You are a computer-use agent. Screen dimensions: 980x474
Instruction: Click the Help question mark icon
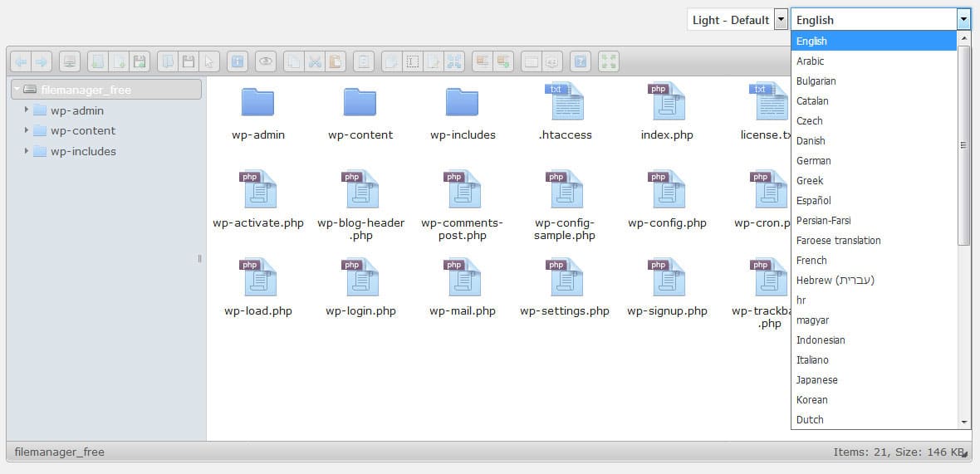[x=581, y=61]
